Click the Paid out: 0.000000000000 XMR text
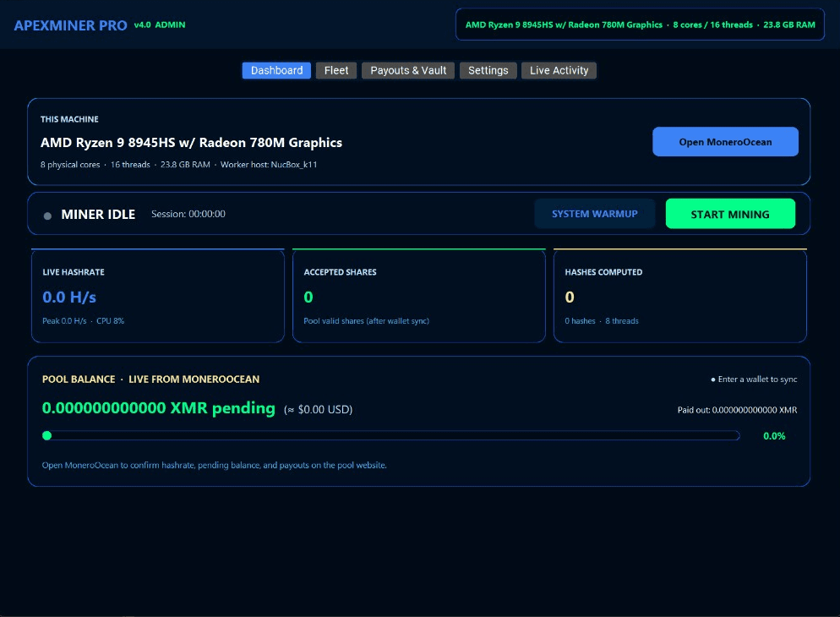 737,410
